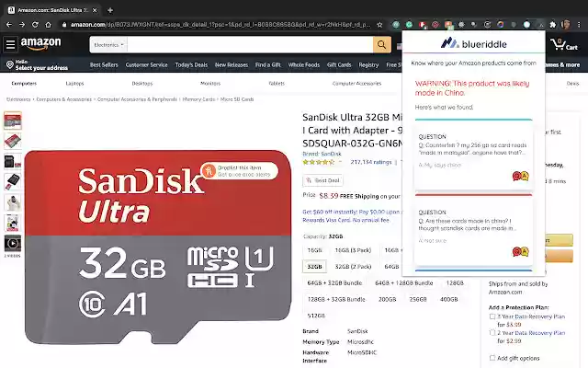Image resolution: width=588 pixels, height=368 pixels.
Task: Click the Q&A icon on first question card
Action: point(520,176)
